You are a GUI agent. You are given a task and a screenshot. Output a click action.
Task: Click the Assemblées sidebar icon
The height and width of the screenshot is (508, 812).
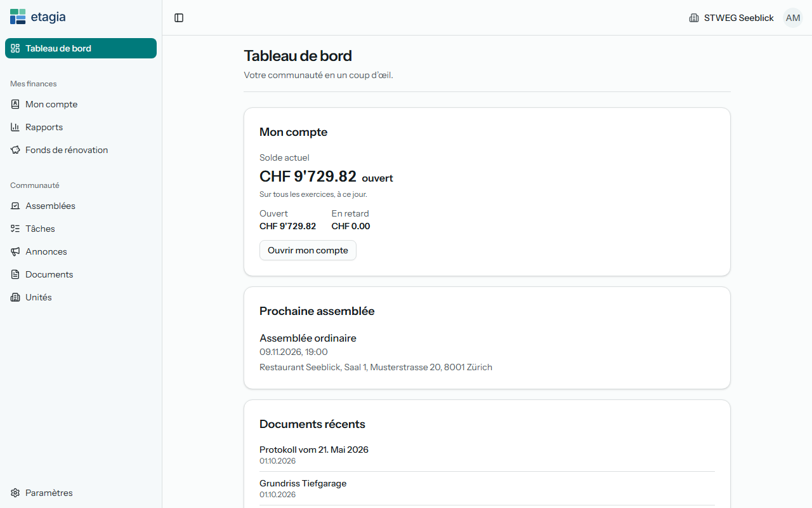(15, 206)
